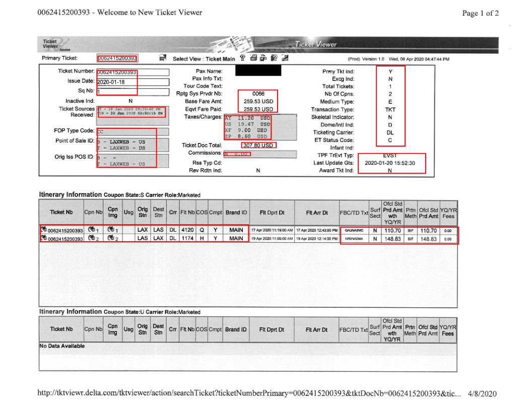Click the FOP Type Code field

coord(126,131)
